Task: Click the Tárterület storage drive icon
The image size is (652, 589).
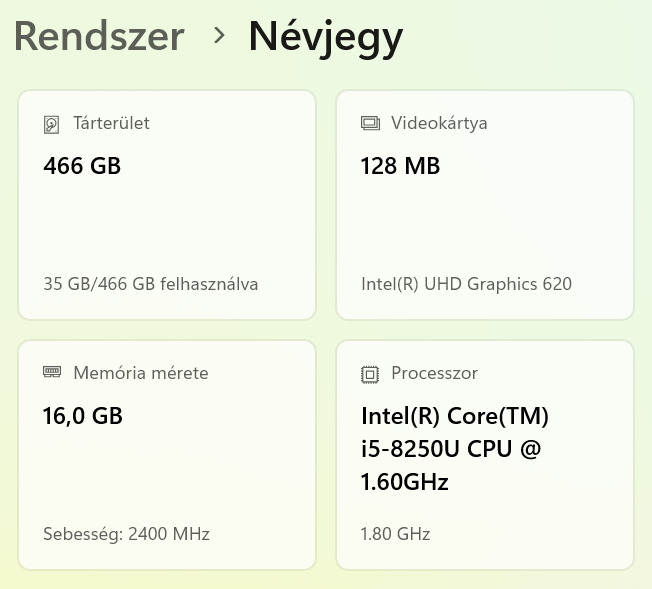Action: coord(52,125)
